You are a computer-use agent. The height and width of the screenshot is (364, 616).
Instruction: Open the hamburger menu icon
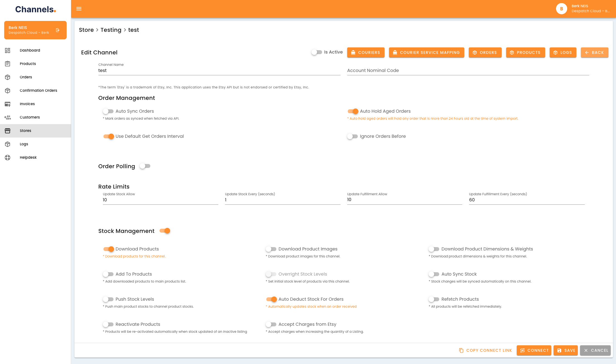(x=79, y=9)
